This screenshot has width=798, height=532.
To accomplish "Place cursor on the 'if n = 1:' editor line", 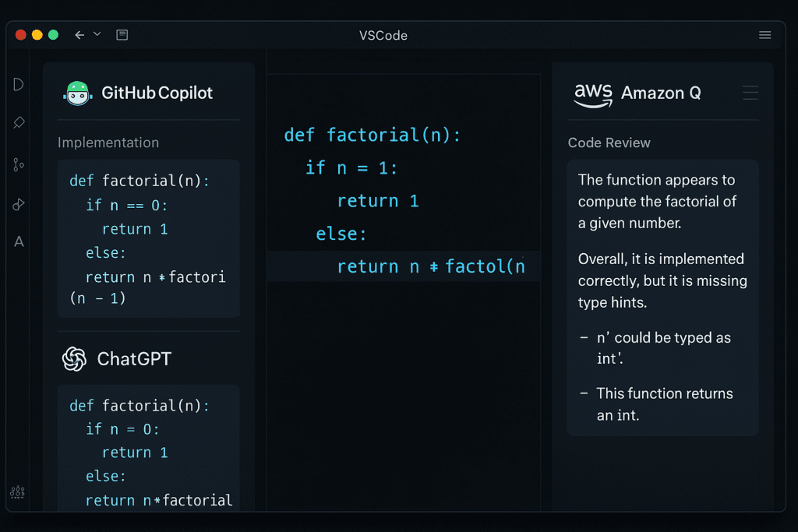I will (351, 167).
